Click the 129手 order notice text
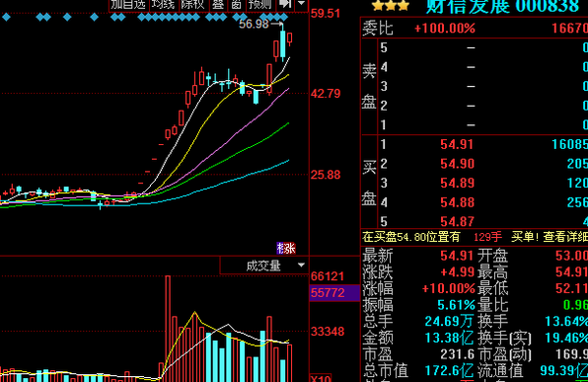Viewport: 588px width, 382px height. point(487,237)
